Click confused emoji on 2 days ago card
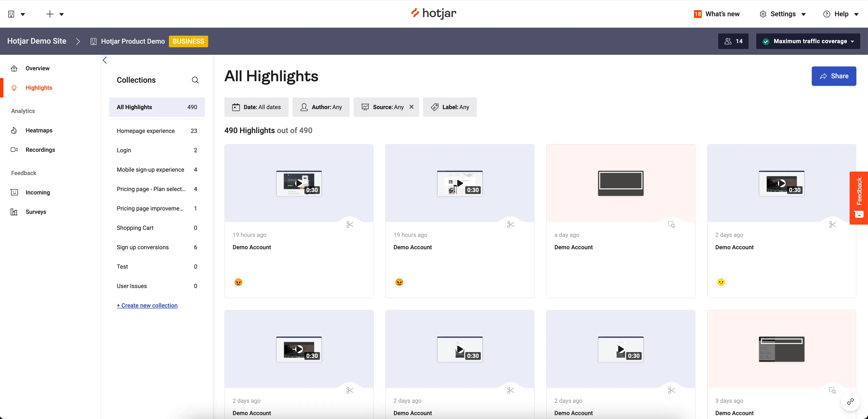Viewport: 868px width, 419px height. pos(721,282)
